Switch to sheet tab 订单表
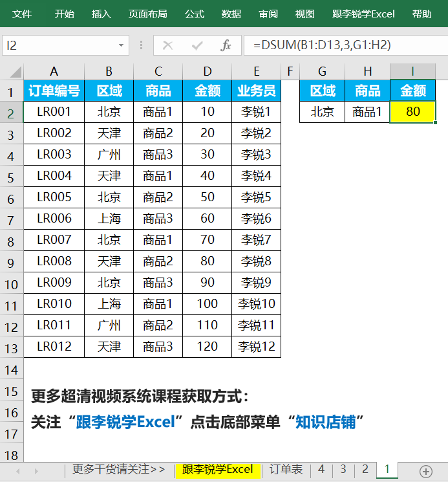 click(286, 470)
